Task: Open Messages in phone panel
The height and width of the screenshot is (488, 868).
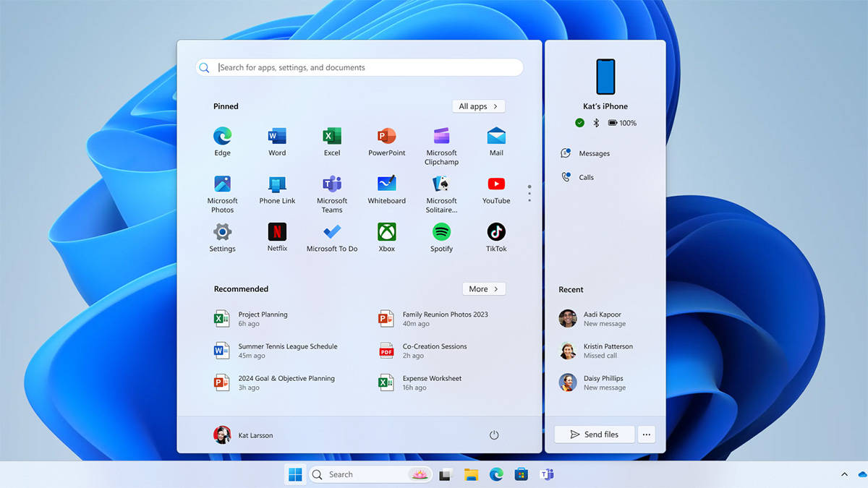Action: click(585, 153)
